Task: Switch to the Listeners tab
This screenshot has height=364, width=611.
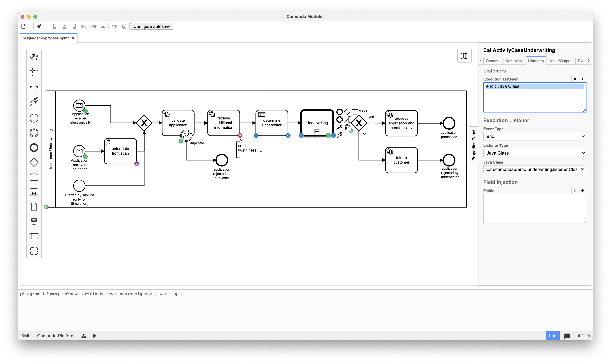Action: pos(536,61)
